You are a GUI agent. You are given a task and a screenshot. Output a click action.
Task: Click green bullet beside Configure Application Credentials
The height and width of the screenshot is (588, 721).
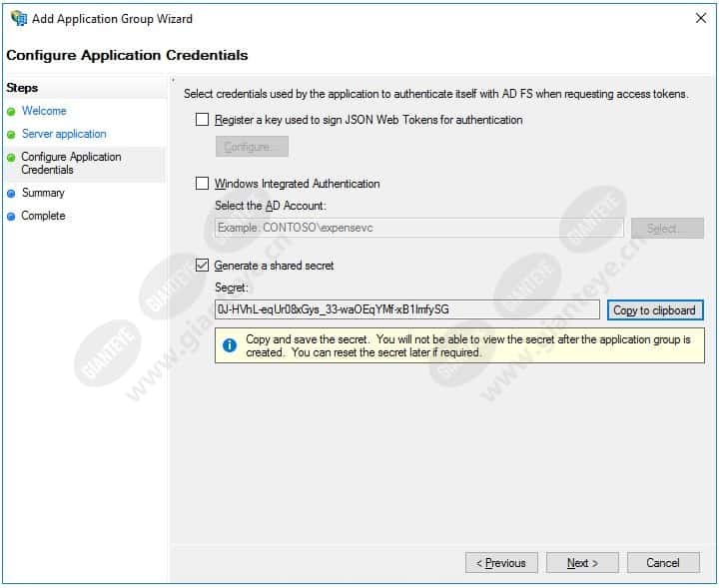coord(11,158)
